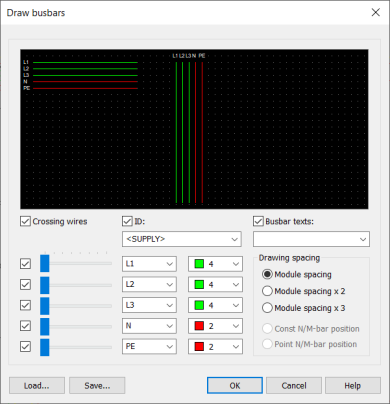Click the Load... button
Image resolution: width=390 pixels, height=404 pixels.
37,386
